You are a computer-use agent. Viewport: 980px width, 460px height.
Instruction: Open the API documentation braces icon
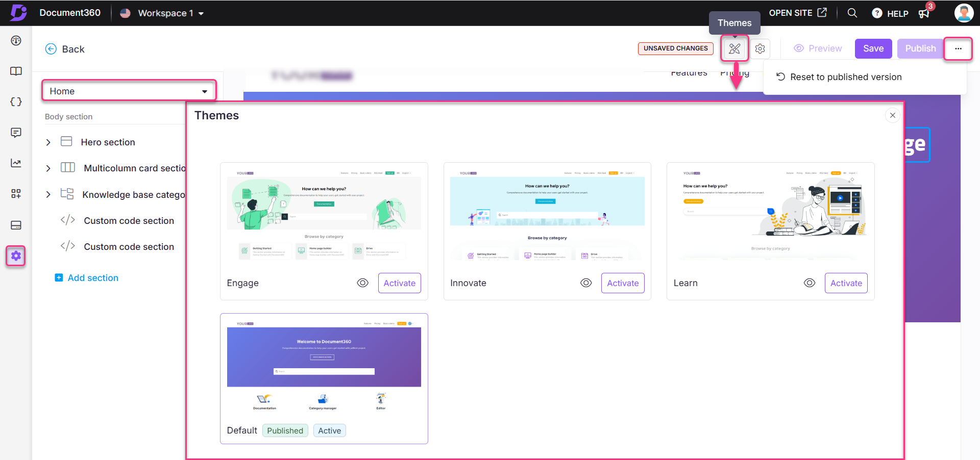point(16,102)
